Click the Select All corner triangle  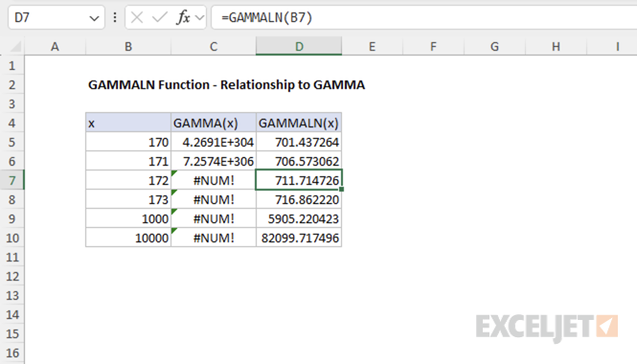15,47
